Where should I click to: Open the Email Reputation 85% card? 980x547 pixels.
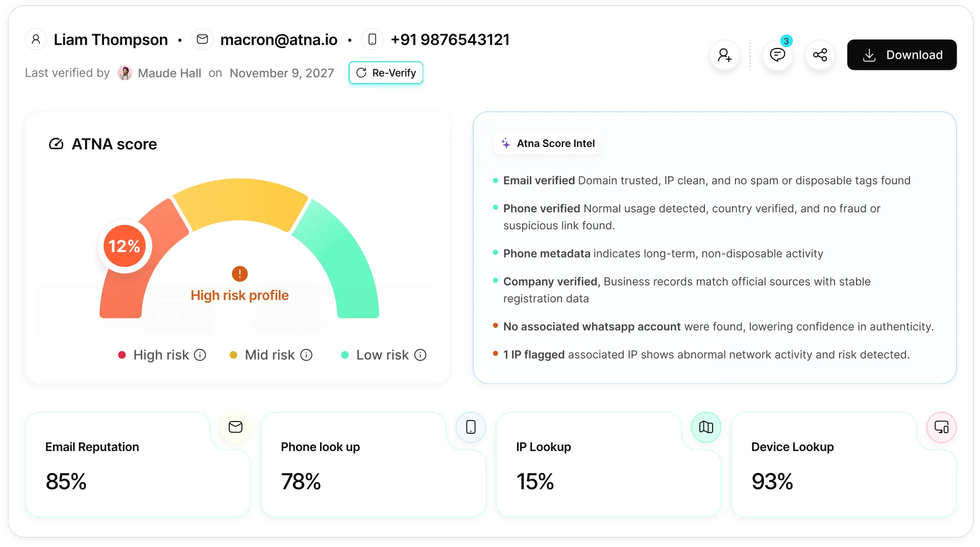tap(138, 465)
